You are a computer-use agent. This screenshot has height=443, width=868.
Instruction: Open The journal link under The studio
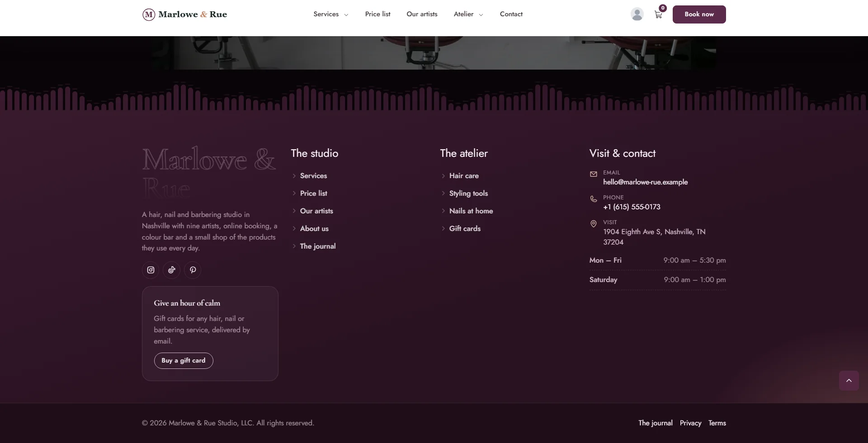click(x=318, y=246)
